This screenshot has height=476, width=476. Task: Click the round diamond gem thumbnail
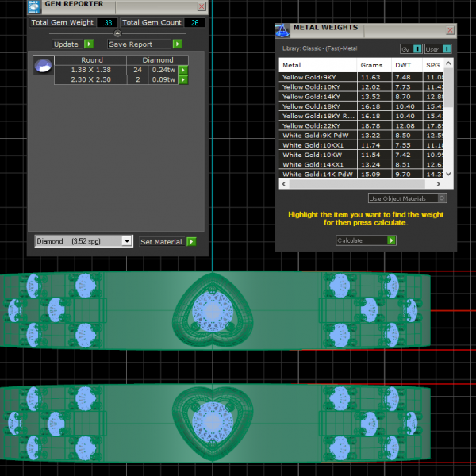point(43,66)
